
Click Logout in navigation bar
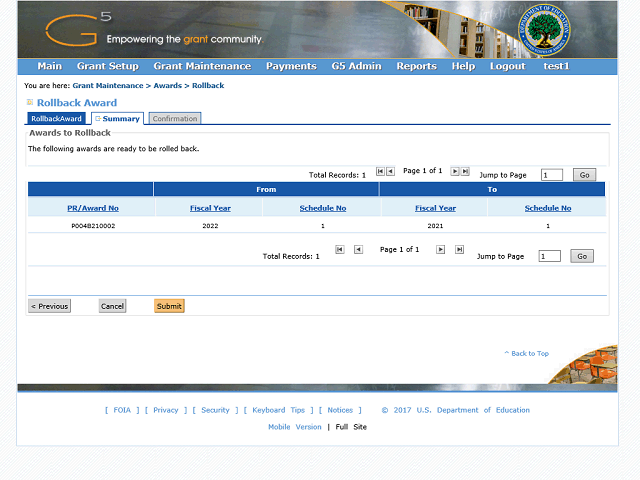point(507,66)
